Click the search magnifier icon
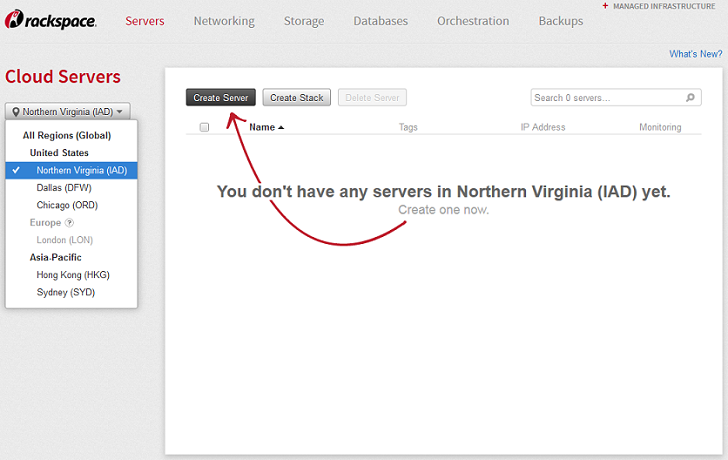This screenshot has width=728, height=460. click(690, 98)
